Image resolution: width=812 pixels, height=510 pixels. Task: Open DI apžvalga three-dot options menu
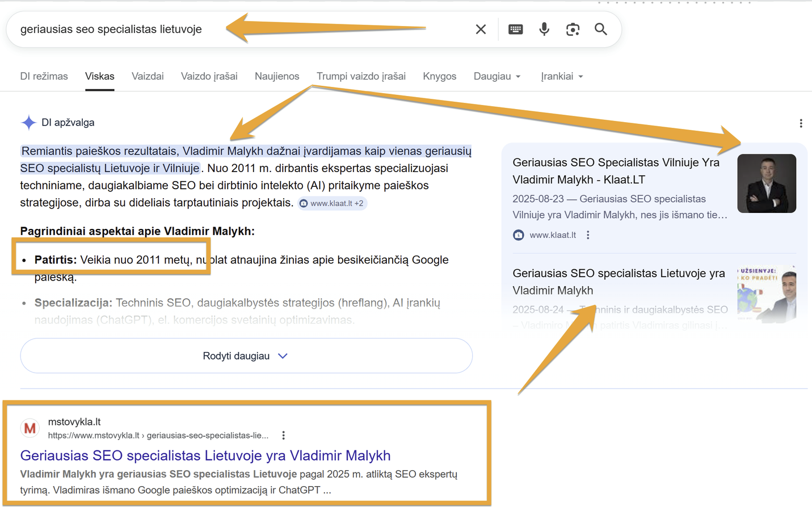tap(801, 123)
